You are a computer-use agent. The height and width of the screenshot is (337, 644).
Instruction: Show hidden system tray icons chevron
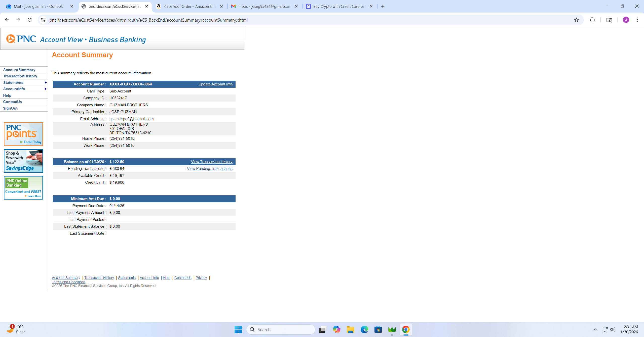[x=595, y=329]
